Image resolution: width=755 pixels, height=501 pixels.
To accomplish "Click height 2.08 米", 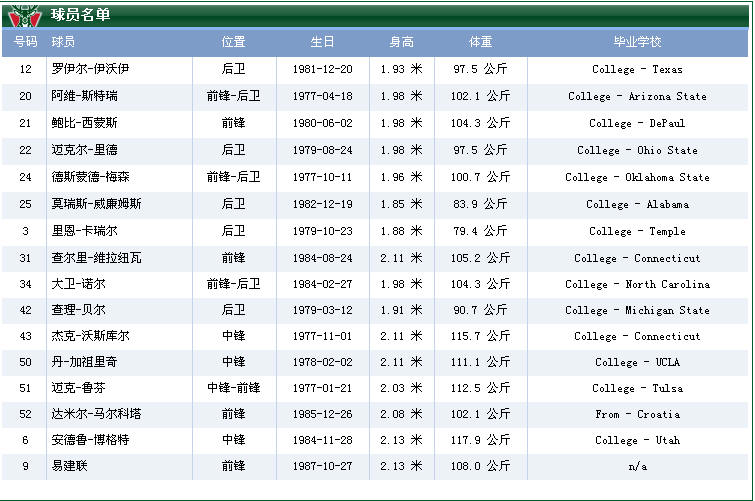I will point(402,414).
